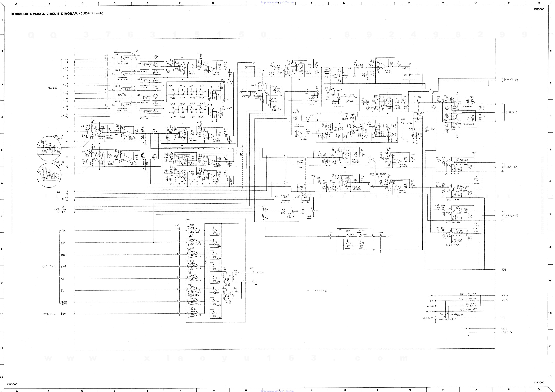Select the HP LEVEL VR1 label

(381, 175)
